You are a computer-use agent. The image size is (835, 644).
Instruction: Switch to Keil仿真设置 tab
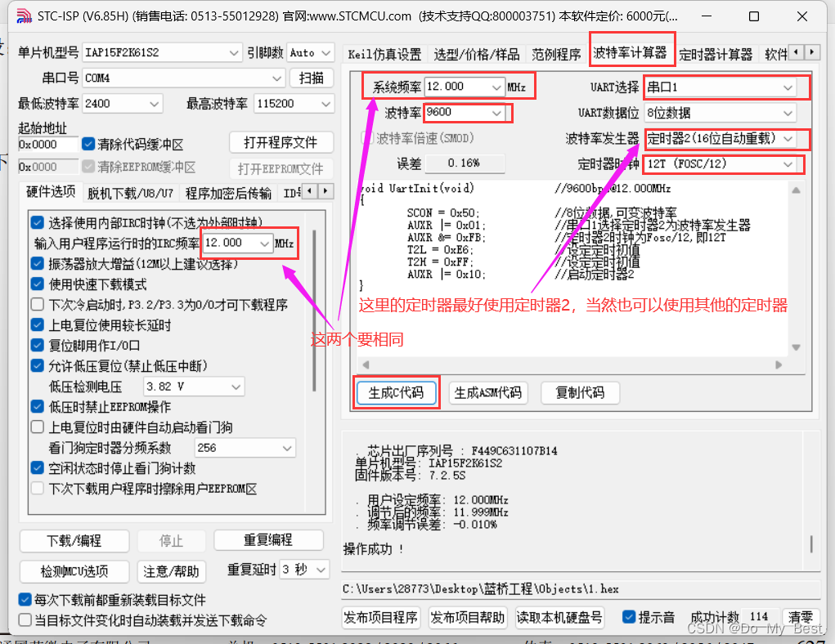(384, 54)
